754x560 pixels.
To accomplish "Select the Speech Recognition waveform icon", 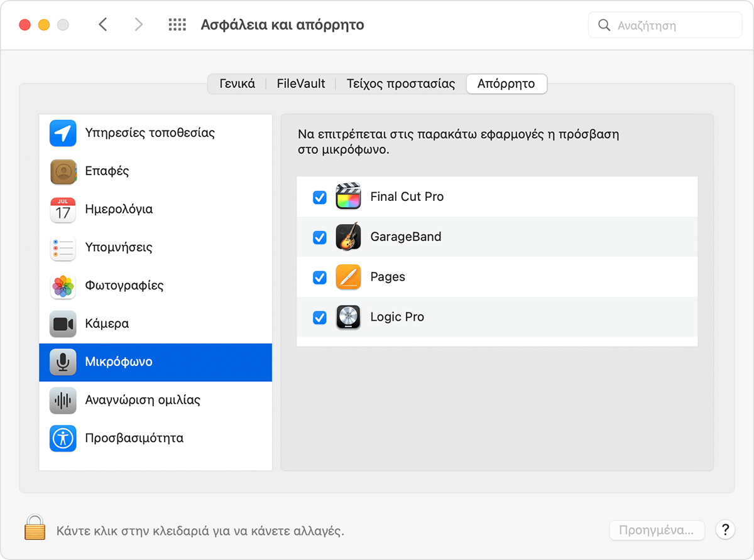I will [63, 400].
